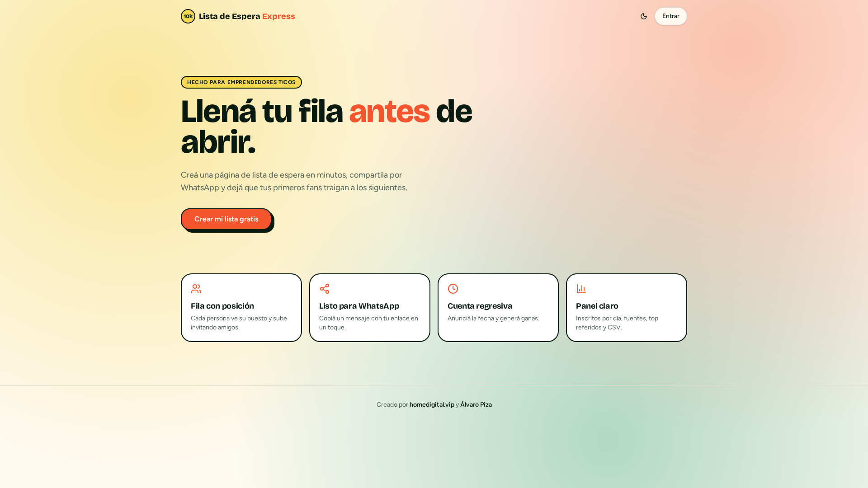This screenshot has height=488, width=868.
Task: Open the Álvaro Piza footer link
Action: (476, 405)
